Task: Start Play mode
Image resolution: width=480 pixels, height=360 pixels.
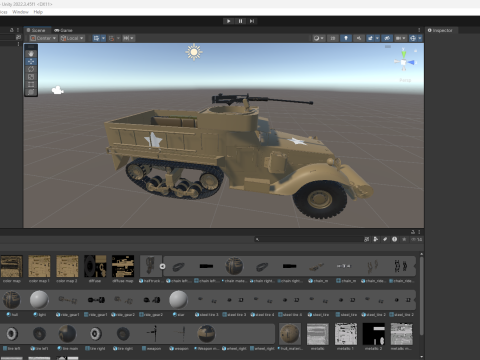Action: click(x=229, y=21)
